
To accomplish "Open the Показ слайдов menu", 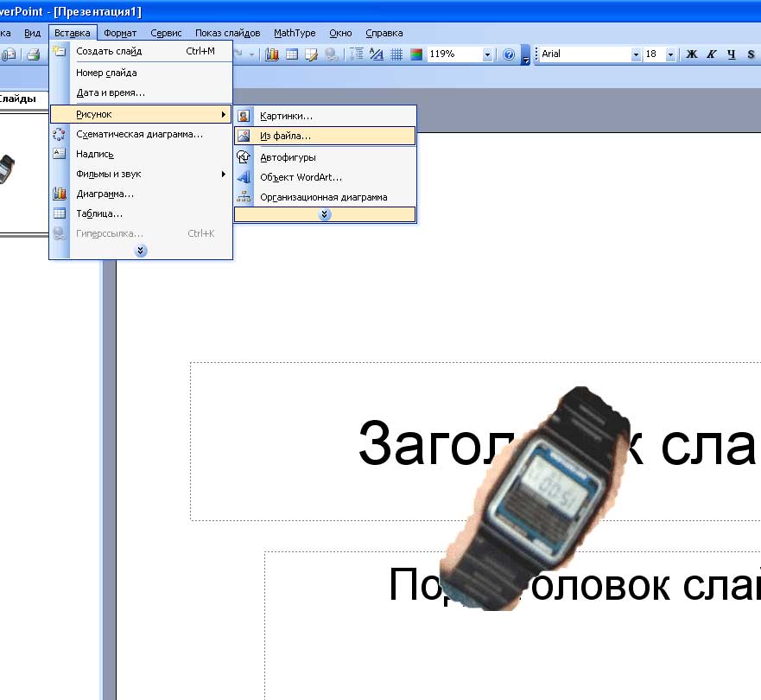I will click(x=228, y=33).
